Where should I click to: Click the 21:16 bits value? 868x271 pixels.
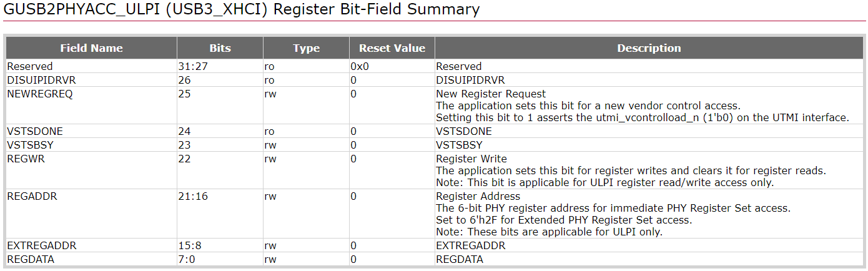click(191, 196)
